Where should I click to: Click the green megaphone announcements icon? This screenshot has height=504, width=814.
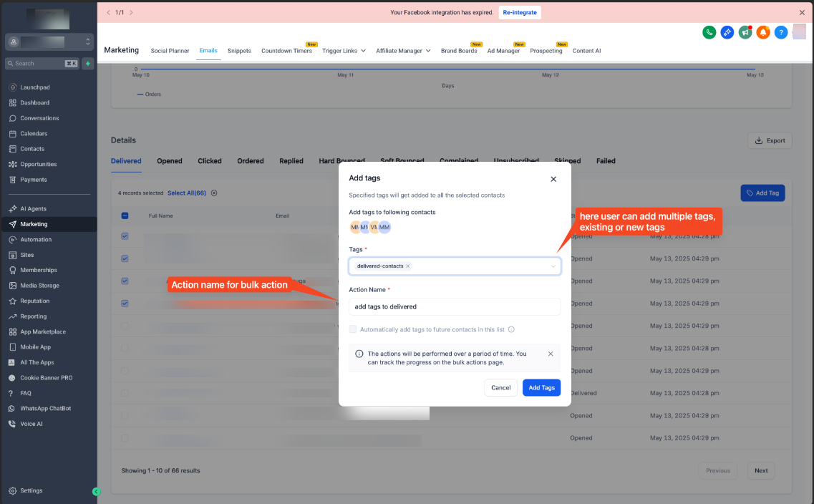coord(745,32)
